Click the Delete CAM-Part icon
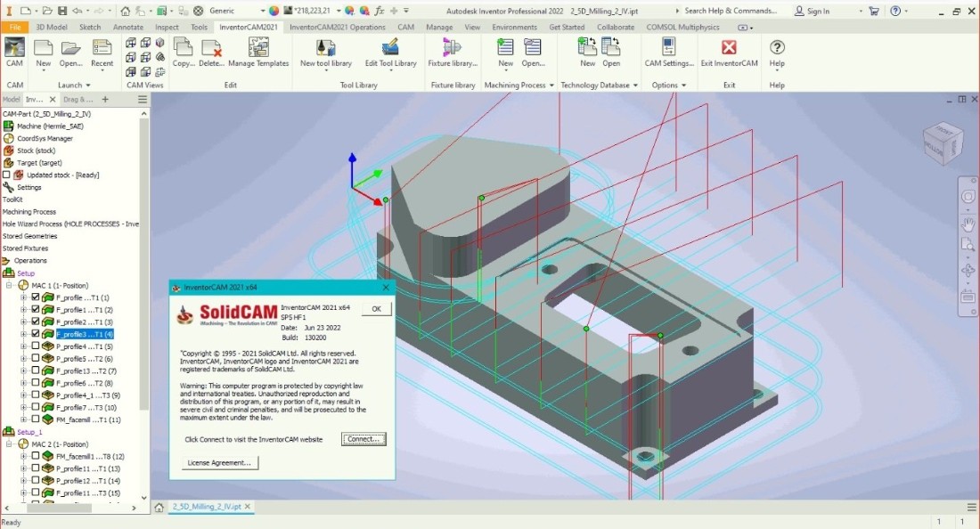 (211, 51)
